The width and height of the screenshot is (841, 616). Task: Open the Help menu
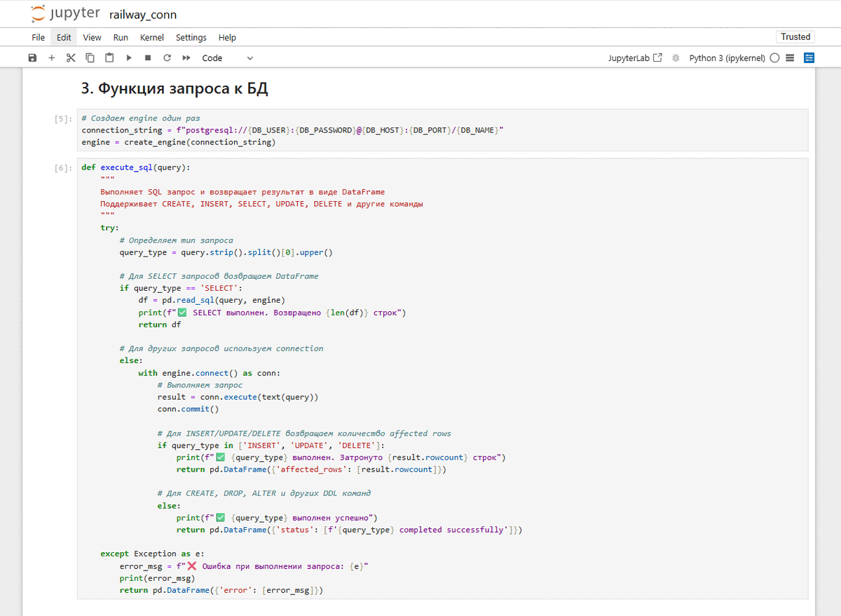point(227,38)
